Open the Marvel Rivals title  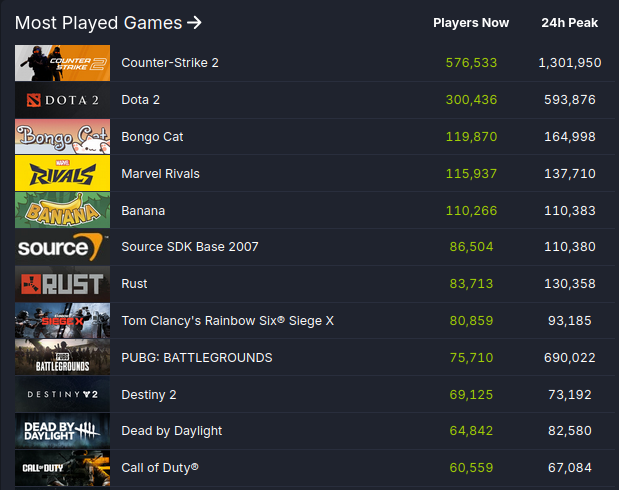click(160, 174)
